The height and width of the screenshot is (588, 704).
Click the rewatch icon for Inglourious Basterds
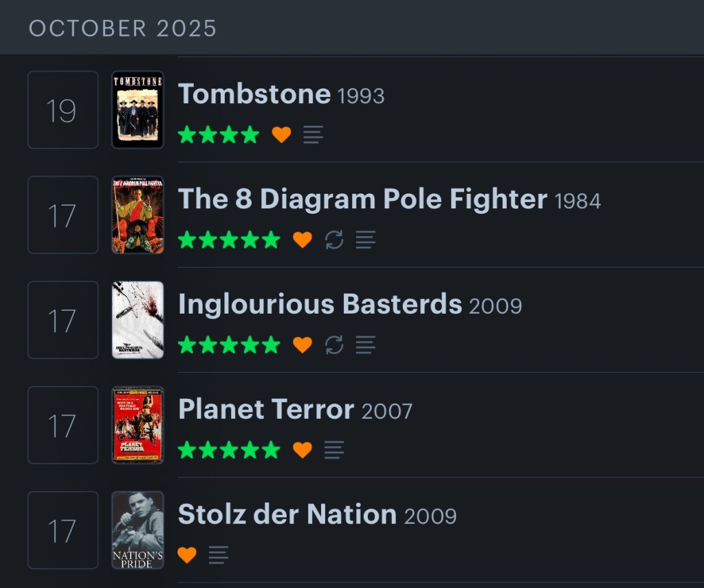[334, 345]
